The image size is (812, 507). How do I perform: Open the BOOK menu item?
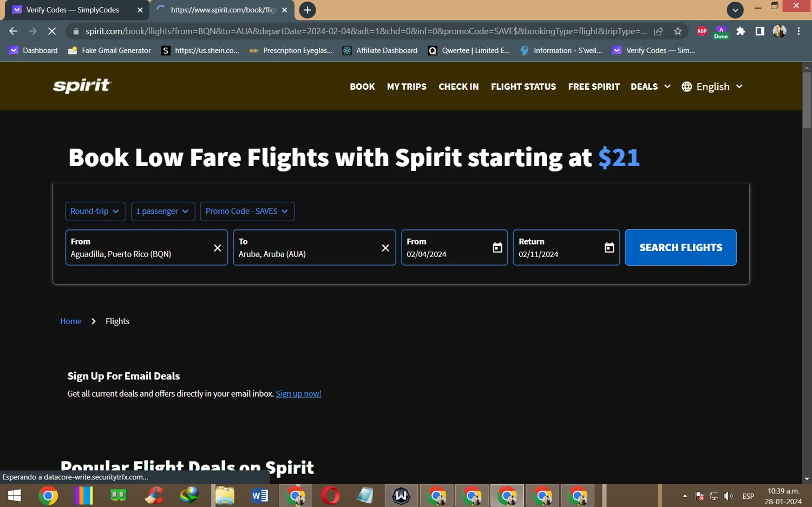362,87
